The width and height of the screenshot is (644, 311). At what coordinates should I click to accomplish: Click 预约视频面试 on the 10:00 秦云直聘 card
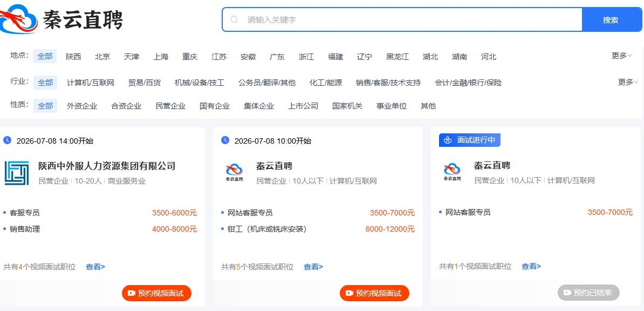click(x=374, y=293)
